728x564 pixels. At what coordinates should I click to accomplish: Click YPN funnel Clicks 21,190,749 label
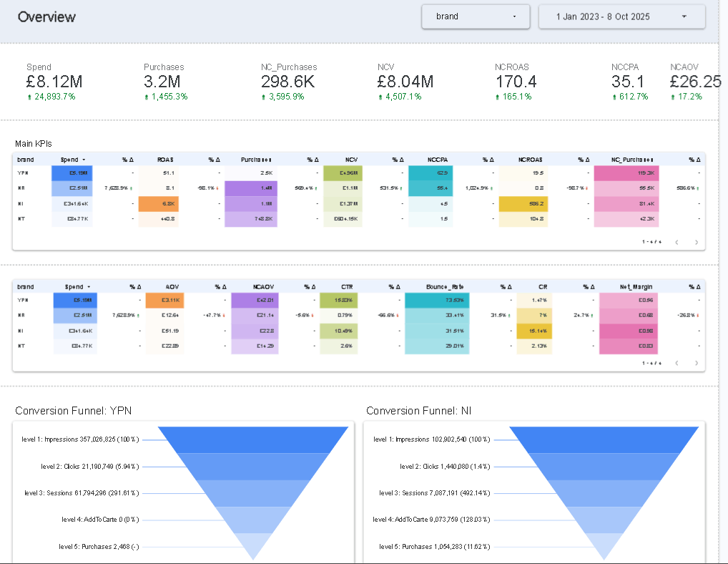[x=90, y=467]
